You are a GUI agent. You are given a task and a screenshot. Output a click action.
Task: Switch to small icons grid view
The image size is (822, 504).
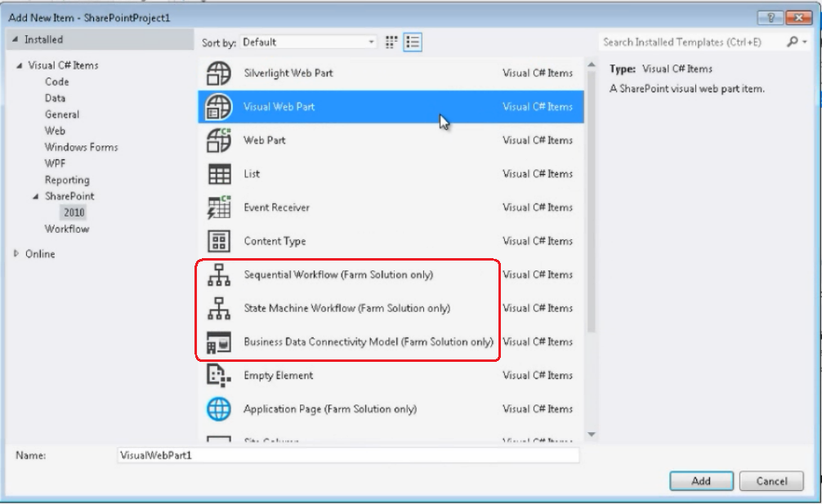point(391,42)
